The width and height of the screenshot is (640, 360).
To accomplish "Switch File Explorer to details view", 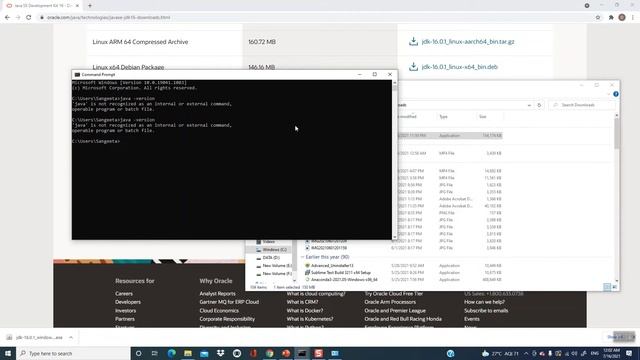I will (x=607, y=287).
